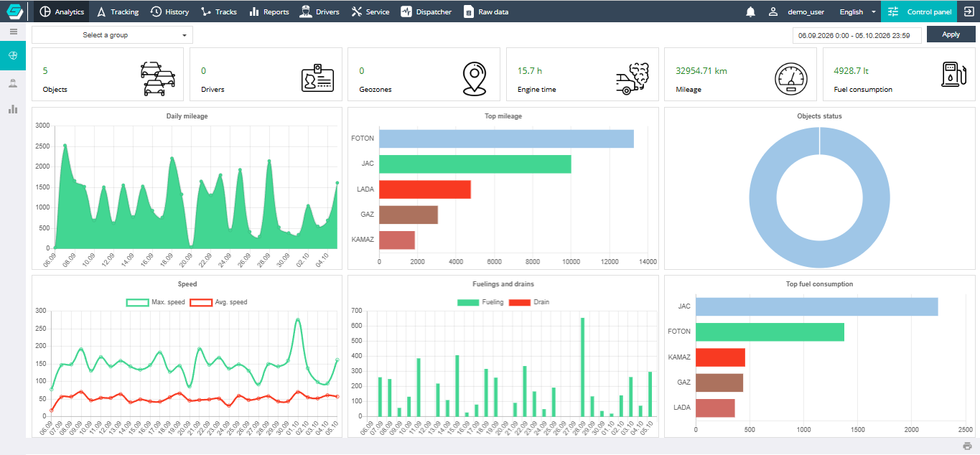Open the Analytics tab

click(x=62, y=11)
